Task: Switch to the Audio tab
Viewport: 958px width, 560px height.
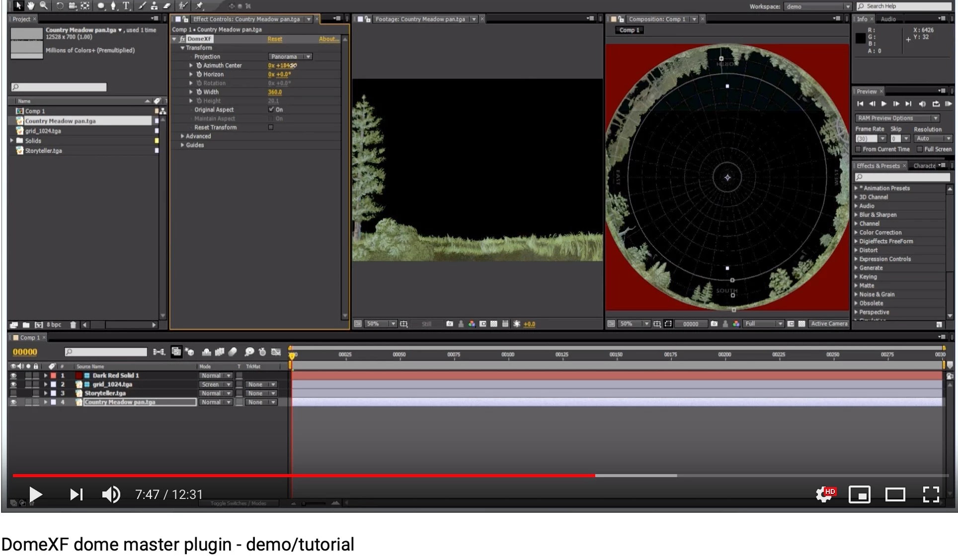Action: pyautogui.click(x=888, y=19)
